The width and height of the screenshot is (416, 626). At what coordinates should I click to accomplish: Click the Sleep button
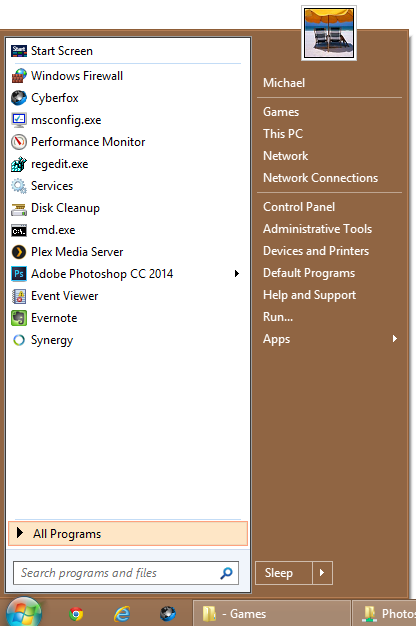tap(284, 573)
